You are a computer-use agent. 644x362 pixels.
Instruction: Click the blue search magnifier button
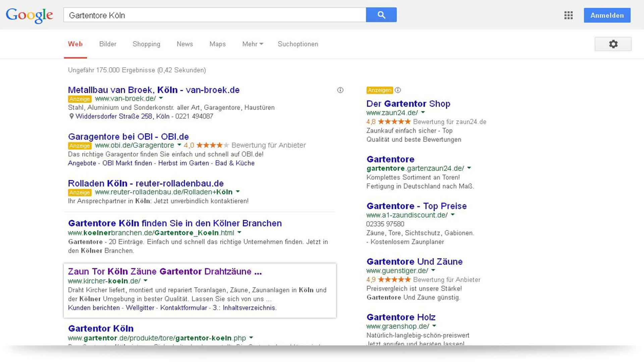coord(381,15)
